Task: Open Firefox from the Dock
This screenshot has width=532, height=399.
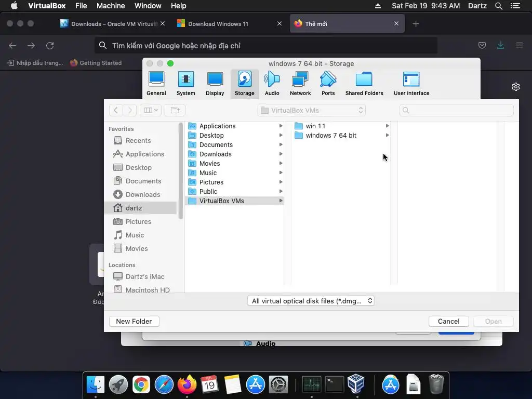Action: (187, 384)
